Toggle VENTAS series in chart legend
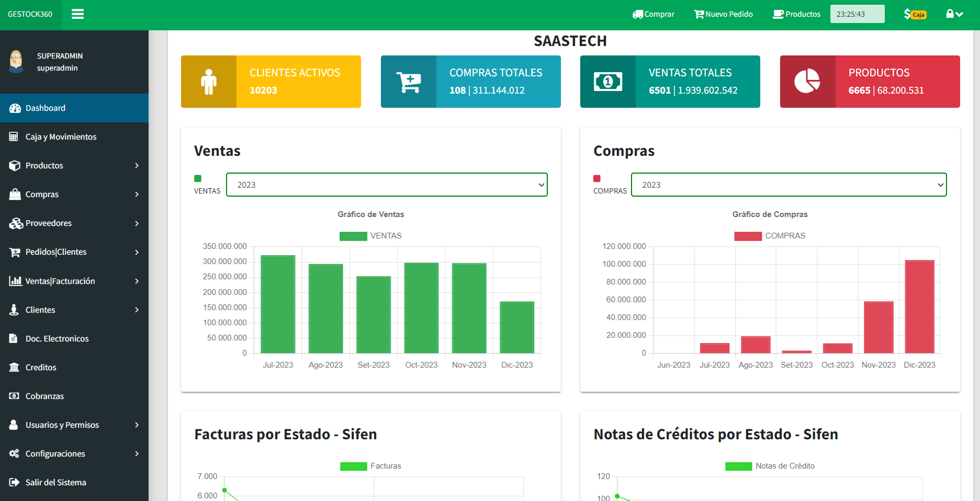 pos(370,236)
